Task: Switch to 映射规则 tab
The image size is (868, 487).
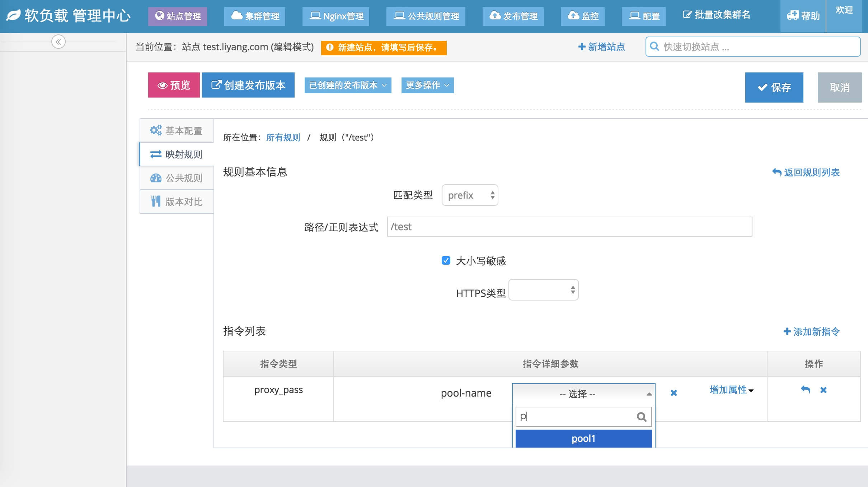Action: coord(177,154)
